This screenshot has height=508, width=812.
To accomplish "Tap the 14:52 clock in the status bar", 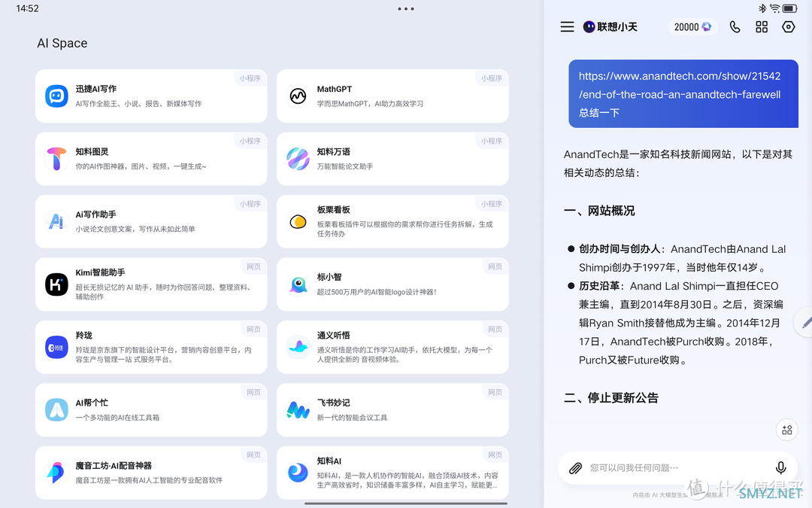I will click(28, 8).
